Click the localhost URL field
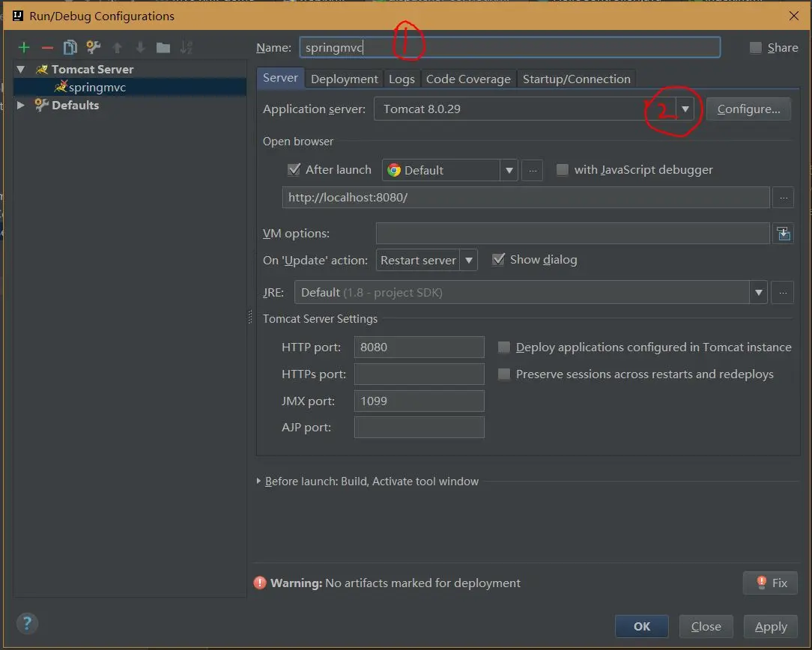Image resolution: width=812 pixels, height=650 pixels. (x=526, y=198)
